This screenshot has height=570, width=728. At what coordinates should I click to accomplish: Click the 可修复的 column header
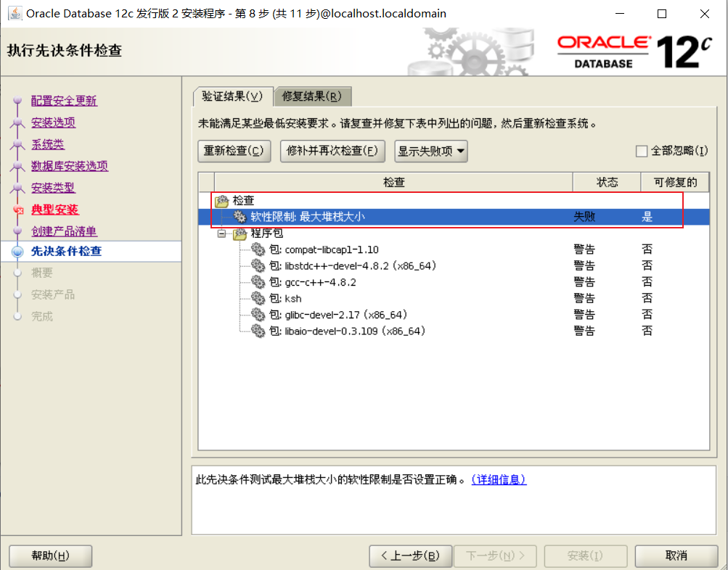click(675, 182)
